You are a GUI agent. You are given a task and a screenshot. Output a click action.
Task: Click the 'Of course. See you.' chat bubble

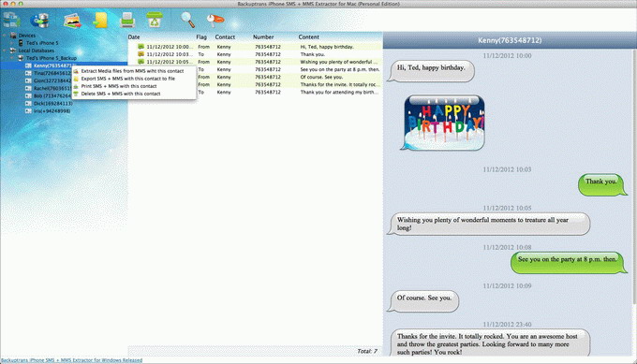[422, 300]
